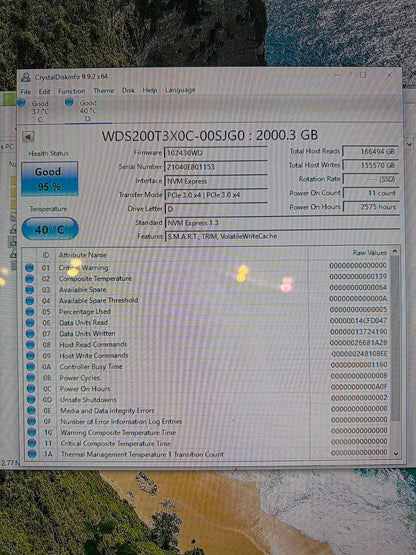Click the Firmware value field
This screenshot has height=555, width=416.
click(216, 153)
